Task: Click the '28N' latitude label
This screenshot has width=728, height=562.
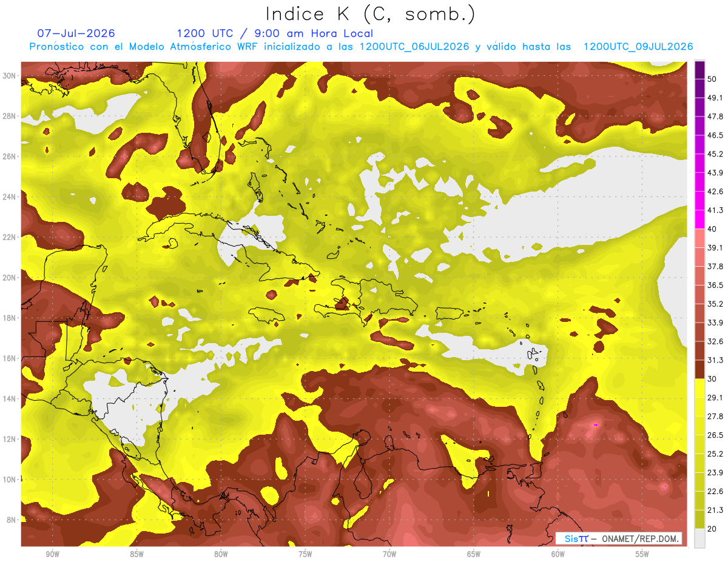Action: click(x=10, y=116)
